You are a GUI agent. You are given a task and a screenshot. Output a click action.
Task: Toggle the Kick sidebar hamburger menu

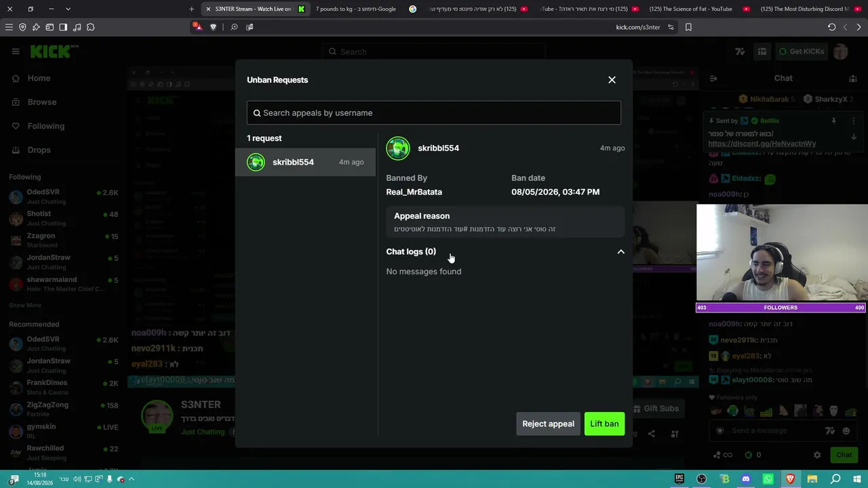[15, 52]
